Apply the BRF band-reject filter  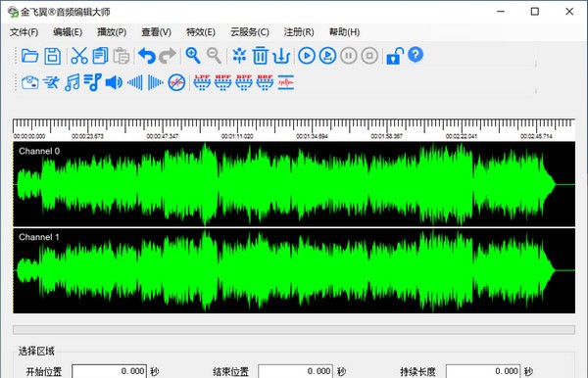[x=265, y=82]
